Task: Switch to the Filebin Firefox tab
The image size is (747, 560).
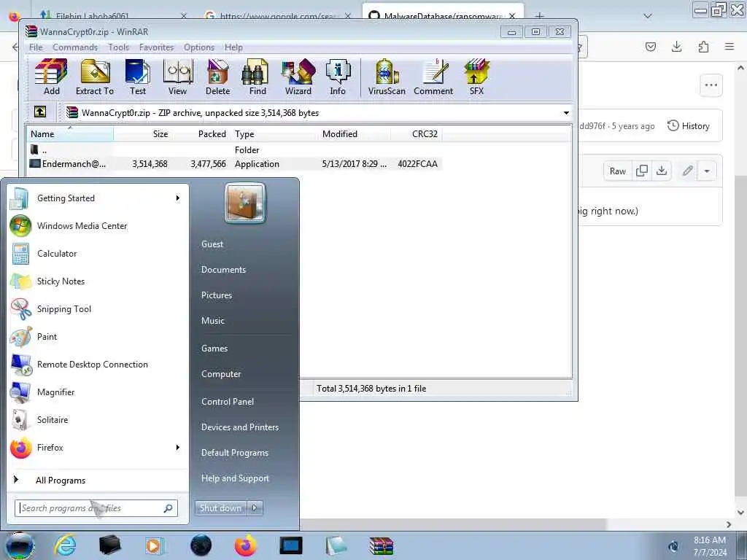Action: click(x=112, y=15)
